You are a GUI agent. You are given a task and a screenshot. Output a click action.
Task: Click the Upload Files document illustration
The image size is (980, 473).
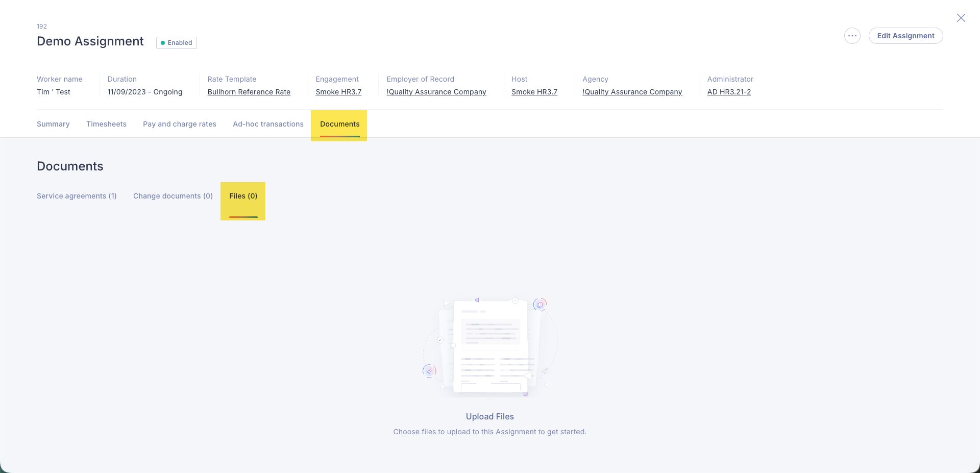pyautogui.click(x=490, y=347)
